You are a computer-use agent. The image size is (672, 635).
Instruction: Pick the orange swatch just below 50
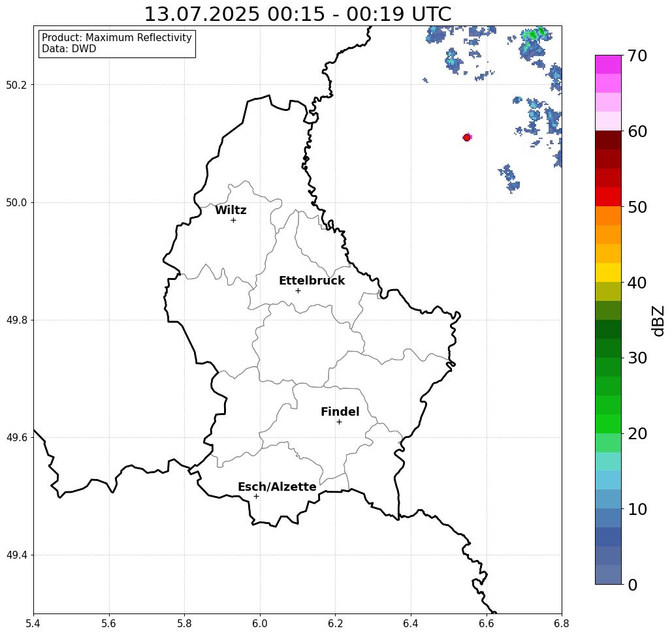[x=608, y=216]
